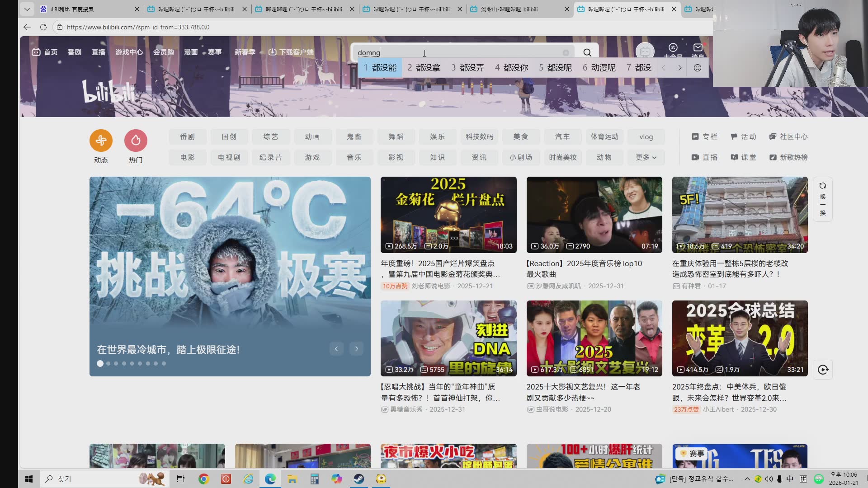The image size is (868, 488).
Task: Click the replay icon beside video grid
Action: tap(822, 370)
